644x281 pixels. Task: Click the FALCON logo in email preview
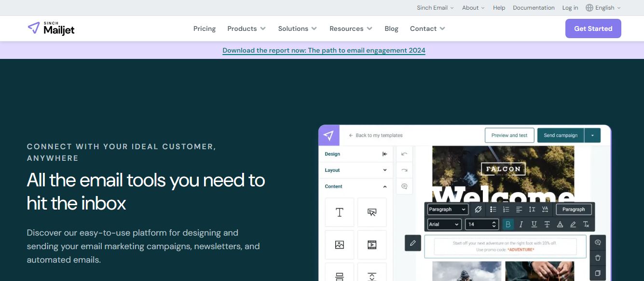coord(503,169)
